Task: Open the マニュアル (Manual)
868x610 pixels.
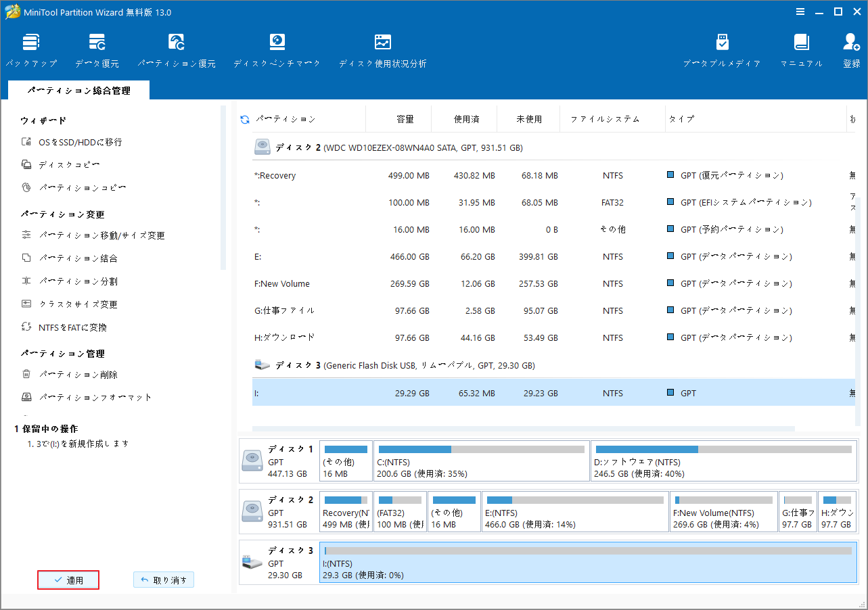Action: pyautogui.click(x=801, y=49)
